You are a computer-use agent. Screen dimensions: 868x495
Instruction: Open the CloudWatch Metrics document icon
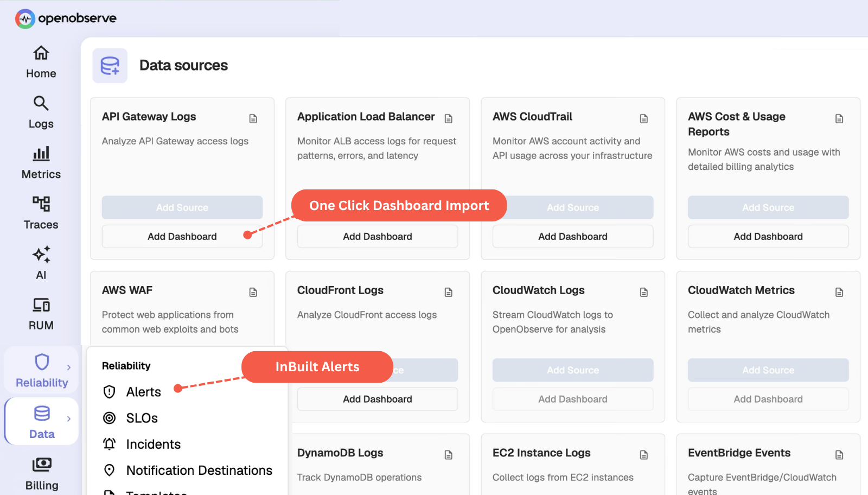[x=839, y=292]
